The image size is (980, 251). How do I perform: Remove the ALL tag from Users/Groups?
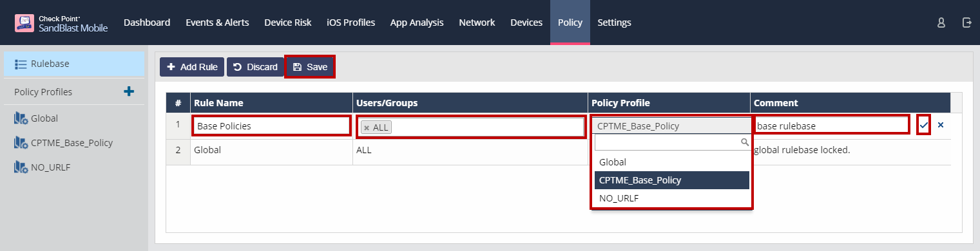pos(367,127)
